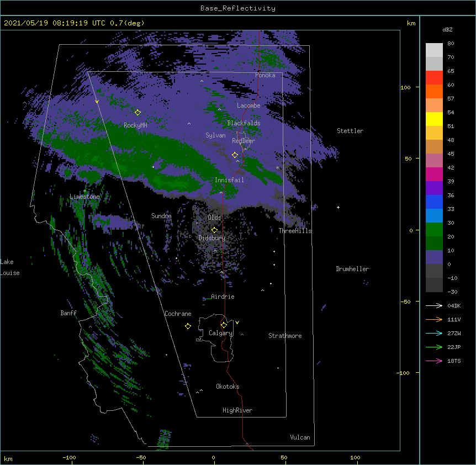Click the Sundre label

tap(161, 216)
